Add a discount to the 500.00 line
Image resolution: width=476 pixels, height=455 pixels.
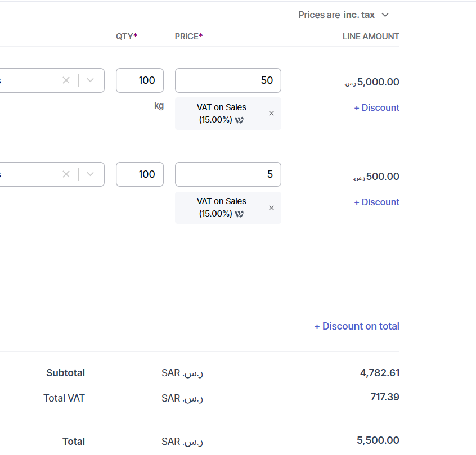click(x=376, y=202)
